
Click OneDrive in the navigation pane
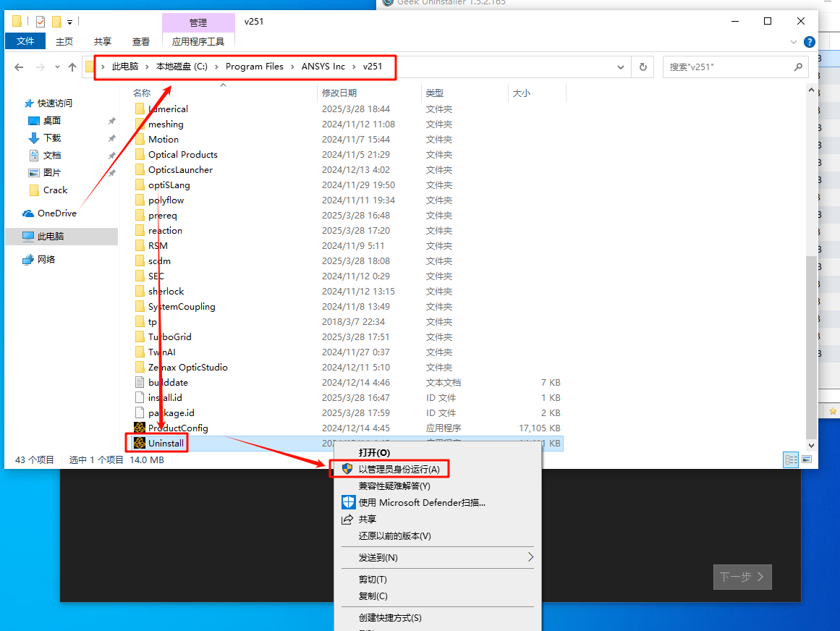click(56, 213)
